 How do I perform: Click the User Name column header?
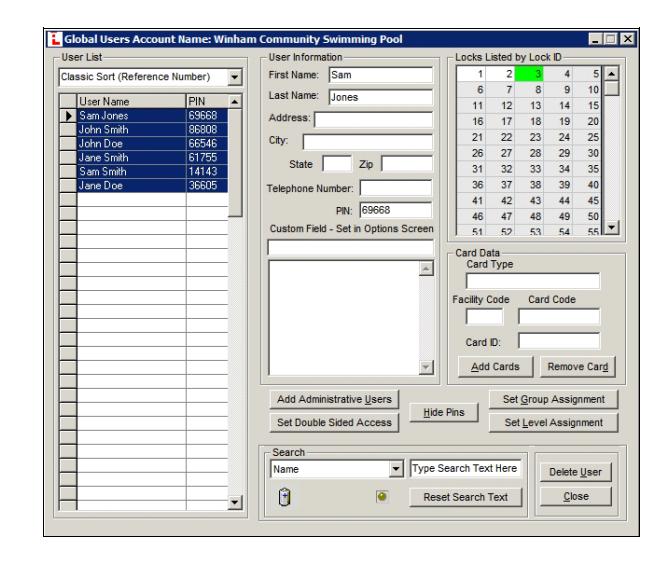[x=131, y=102]
